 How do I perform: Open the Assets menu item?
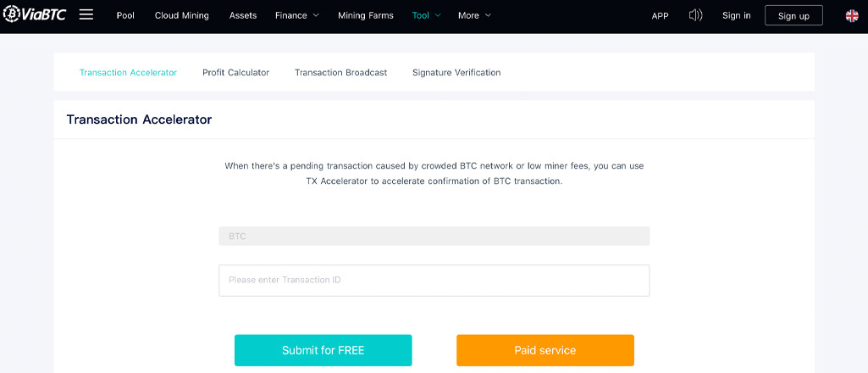point(243,15)
